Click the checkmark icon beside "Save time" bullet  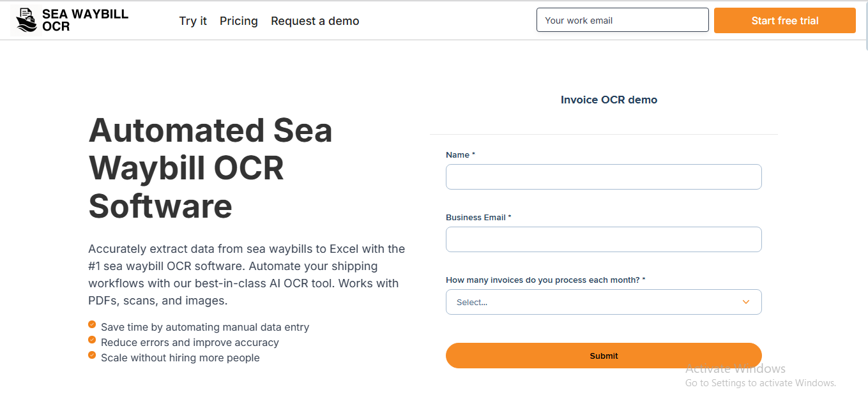coord(92,324)
